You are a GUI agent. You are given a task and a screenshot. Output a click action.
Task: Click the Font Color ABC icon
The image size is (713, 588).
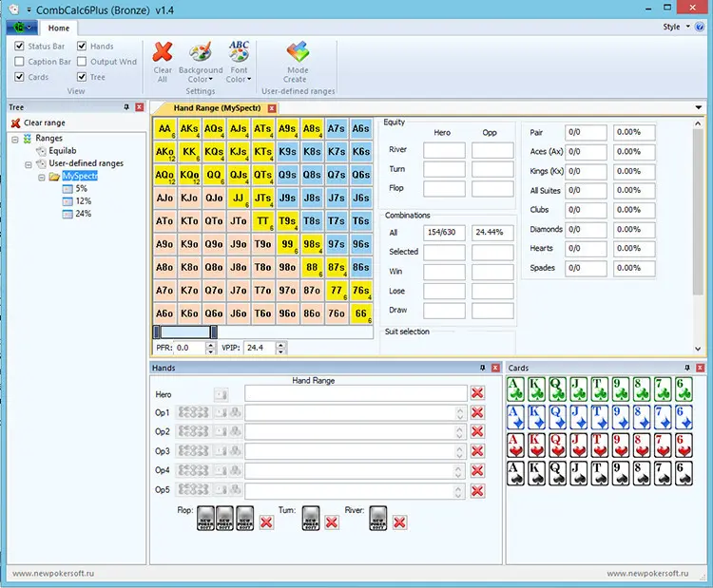click(x=239, y=52)
